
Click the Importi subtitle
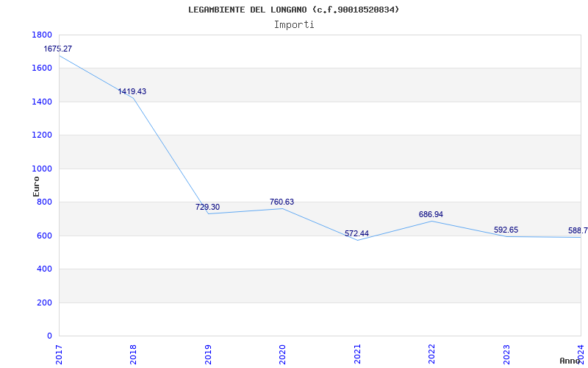click(294, 25)
